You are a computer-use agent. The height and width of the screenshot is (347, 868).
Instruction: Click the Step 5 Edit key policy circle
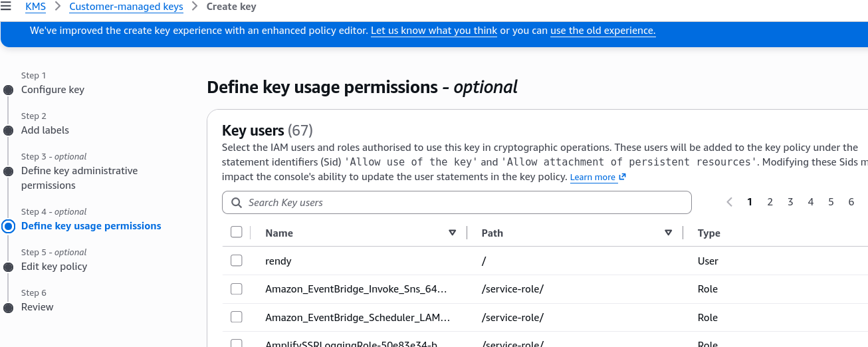[x=8, y=267]
